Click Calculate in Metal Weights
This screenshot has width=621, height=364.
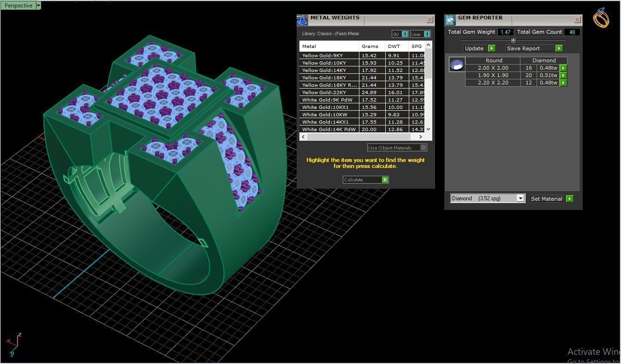(x=366, y=180)
